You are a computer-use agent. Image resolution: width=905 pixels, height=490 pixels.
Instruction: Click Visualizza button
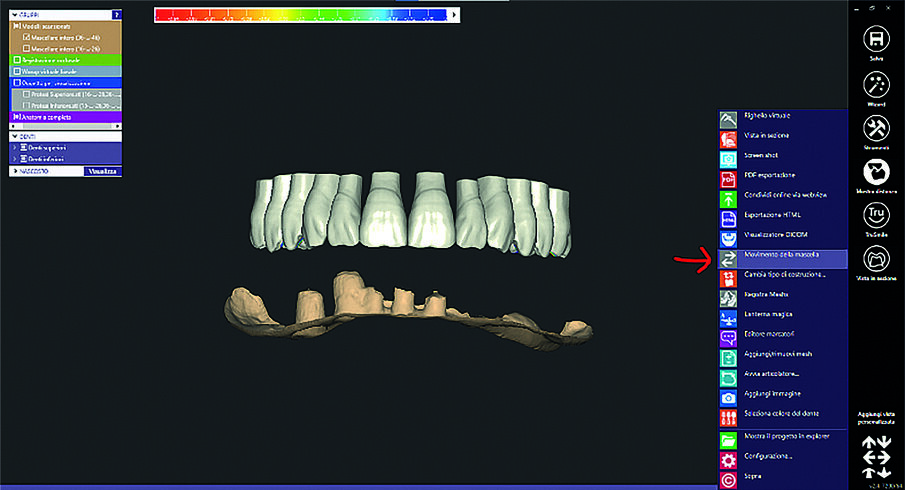pos(102,171)
